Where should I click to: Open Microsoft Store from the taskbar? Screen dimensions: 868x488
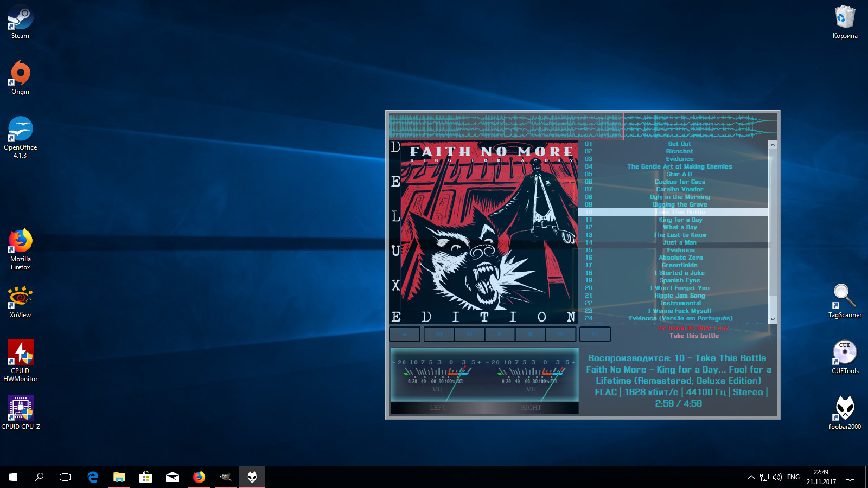(145, 477)
